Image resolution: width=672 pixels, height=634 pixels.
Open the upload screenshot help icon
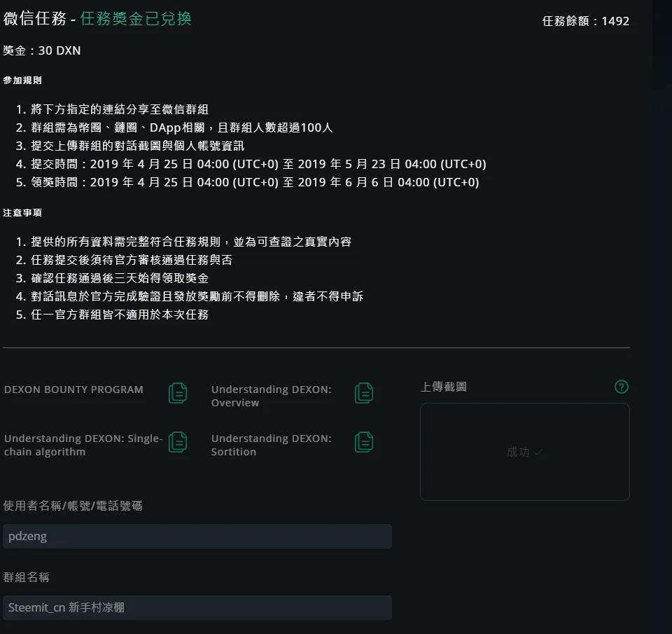point(621,387)
